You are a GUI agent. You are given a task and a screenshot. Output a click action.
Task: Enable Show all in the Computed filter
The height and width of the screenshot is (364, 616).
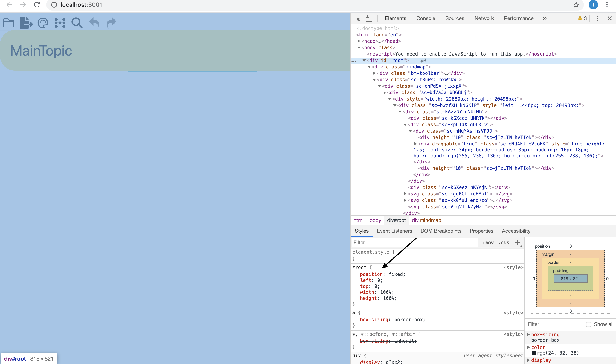coord(589,324)
